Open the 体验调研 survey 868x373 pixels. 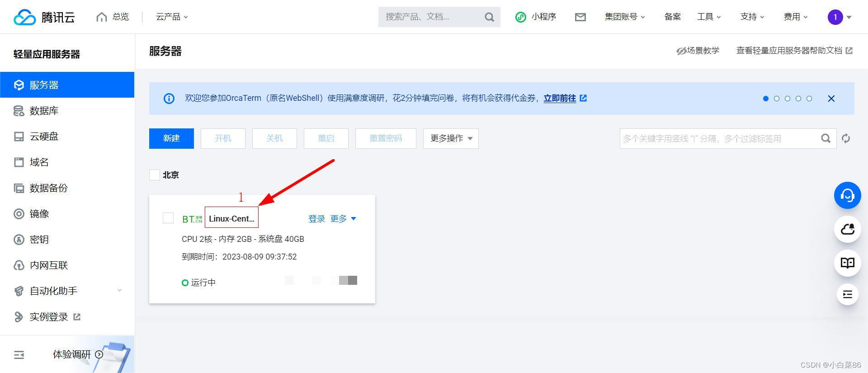78,354
